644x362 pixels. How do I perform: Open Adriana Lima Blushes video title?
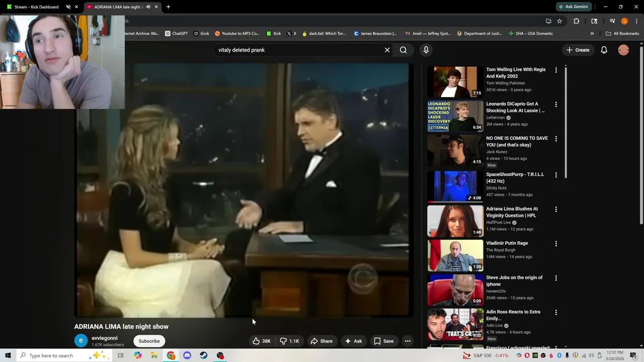(x=512, y=212)
